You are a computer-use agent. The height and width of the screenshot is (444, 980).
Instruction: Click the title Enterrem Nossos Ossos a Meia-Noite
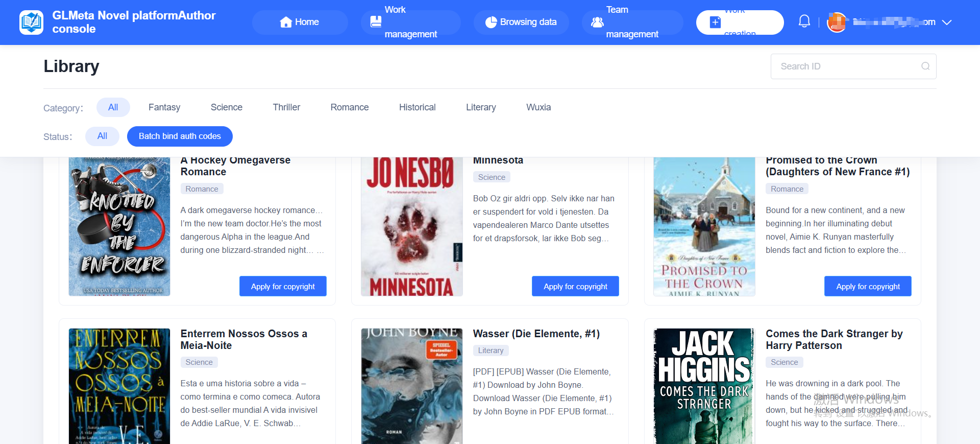pos(244,339)
